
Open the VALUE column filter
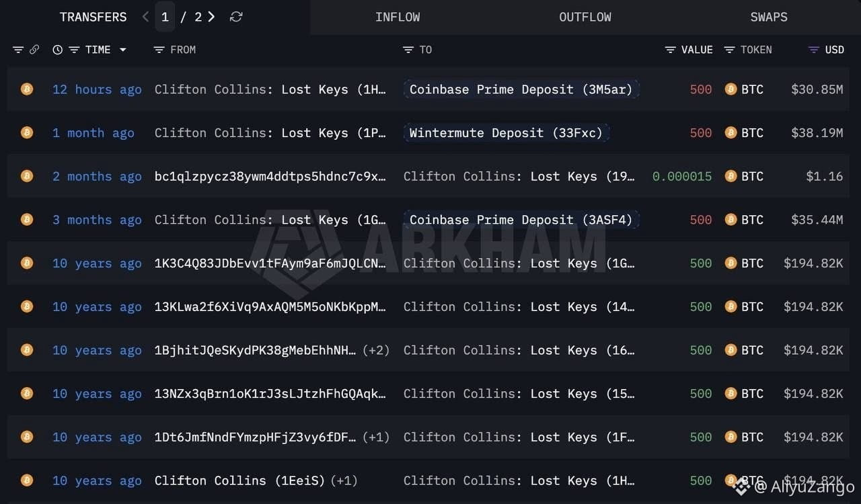(670, 50)
